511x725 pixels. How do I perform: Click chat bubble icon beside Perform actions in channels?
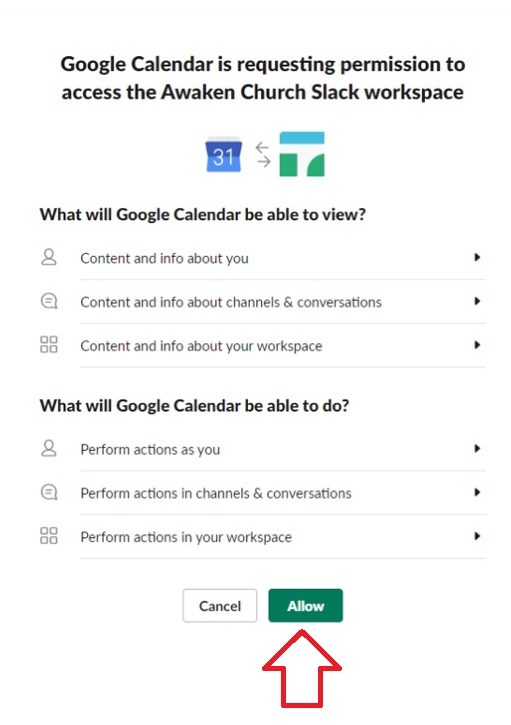click(x=49, y=492)
